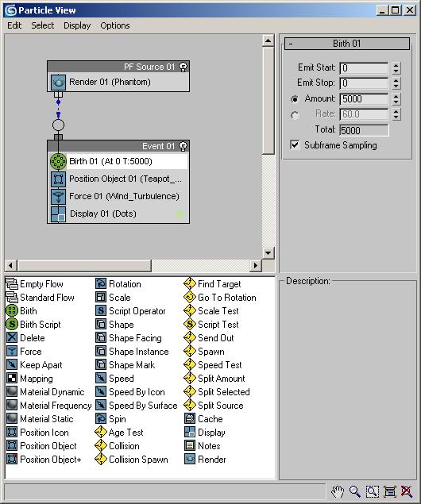The width and height of the screenshot is (421, 504).
Task: Click the Emit Start input field
Action: click(x=364, y=68)
